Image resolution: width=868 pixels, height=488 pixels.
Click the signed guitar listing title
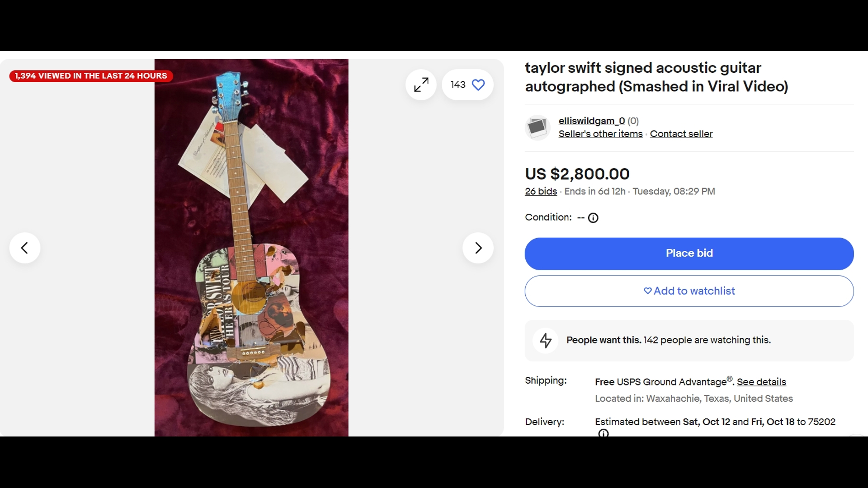656,77
